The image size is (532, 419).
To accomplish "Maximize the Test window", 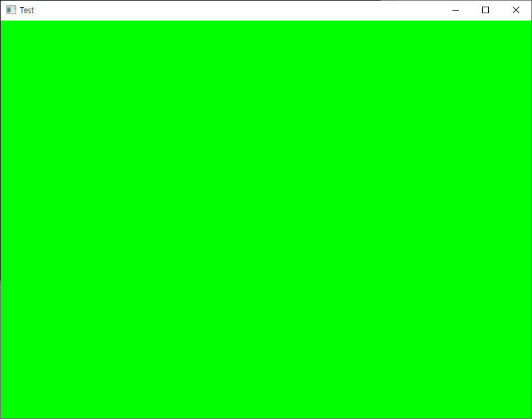I will click(486, 10).
